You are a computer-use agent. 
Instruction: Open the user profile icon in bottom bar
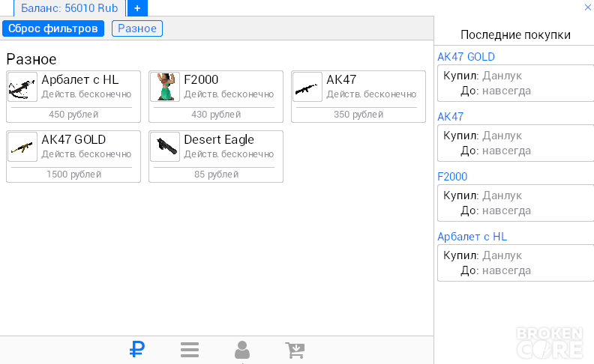pos(242,350)
